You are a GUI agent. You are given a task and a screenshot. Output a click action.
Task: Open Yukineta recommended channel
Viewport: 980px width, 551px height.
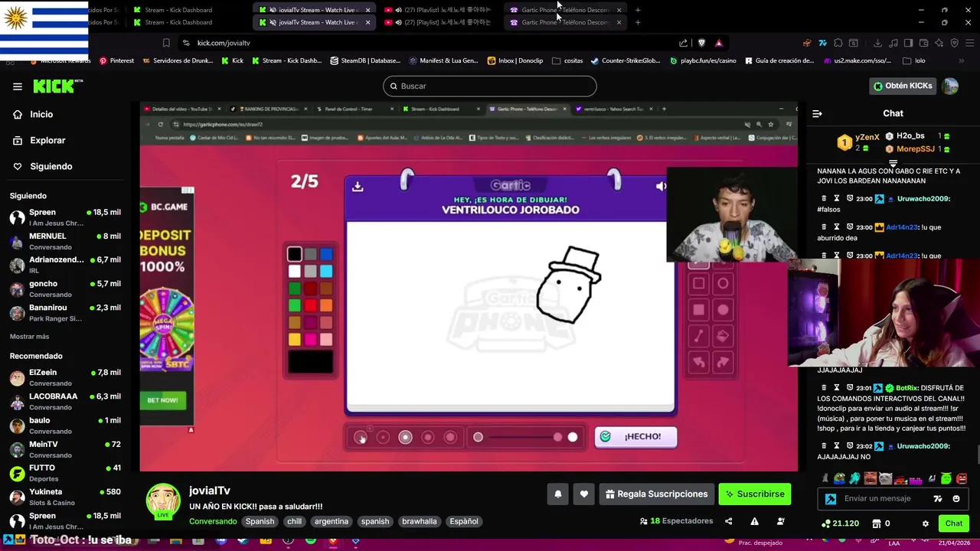tap(65, 497)
